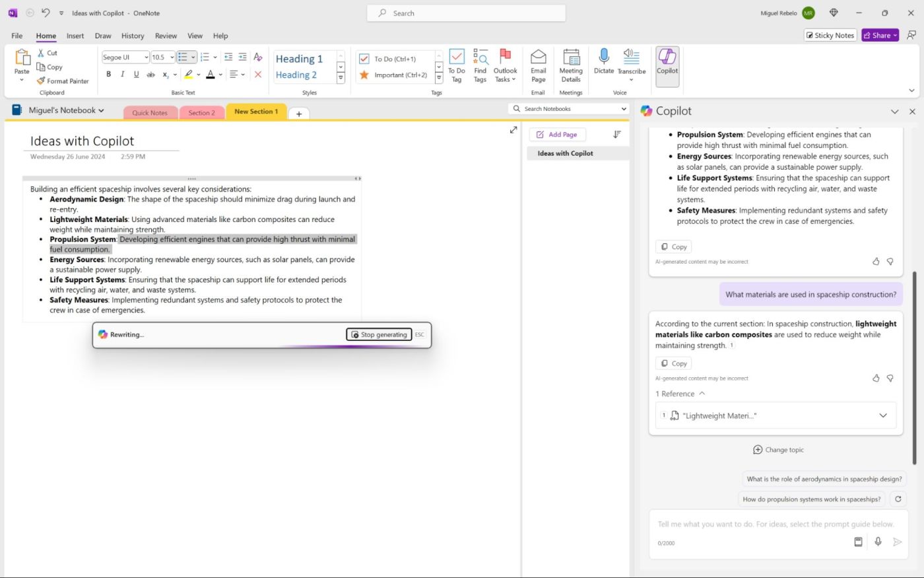Image resolution: width=924 pixels, height=578 pixels.
Task: Open Meeting Details
Action: click(x=571, y=65)
